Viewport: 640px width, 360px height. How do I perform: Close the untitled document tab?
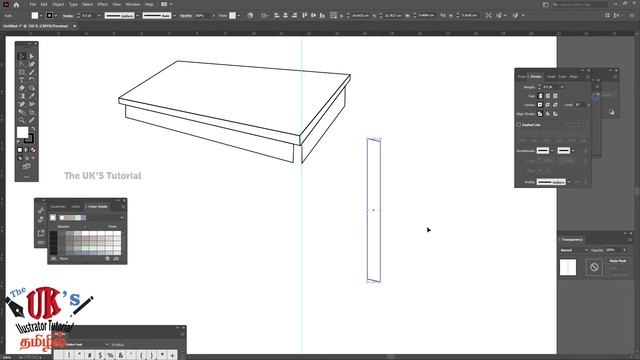click(74, 26)
